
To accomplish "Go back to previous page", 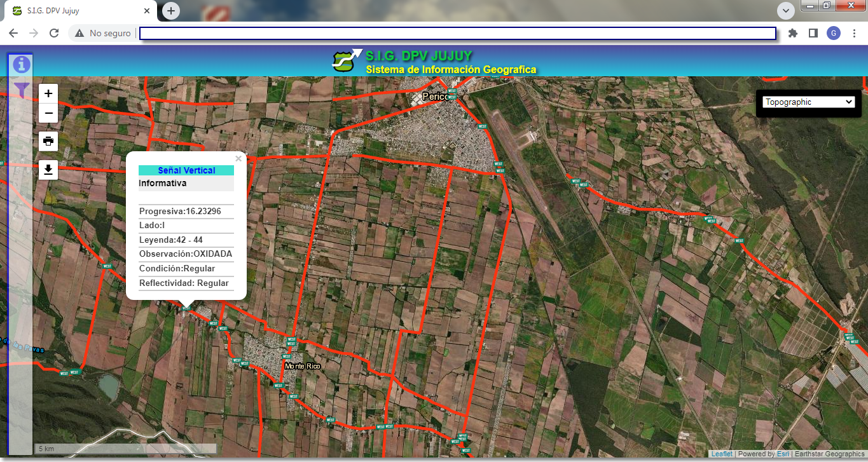I will 13,33.
